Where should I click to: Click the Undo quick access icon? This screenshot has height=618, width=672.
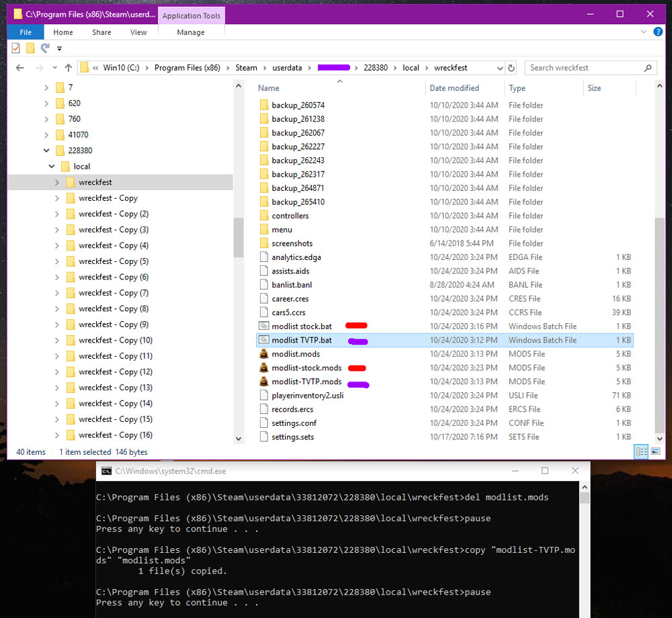click(45, 48)
